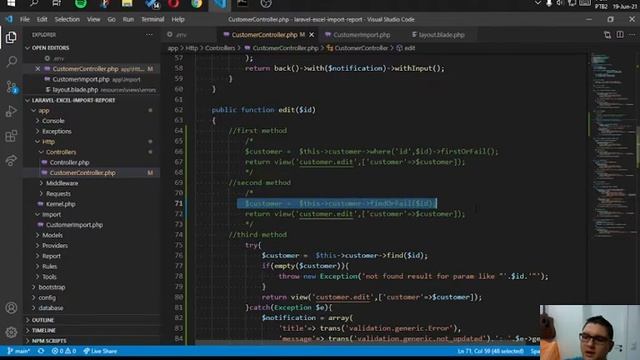
Task: Click Ln 71, Col 59 cursor position
Action: [490, 351]
